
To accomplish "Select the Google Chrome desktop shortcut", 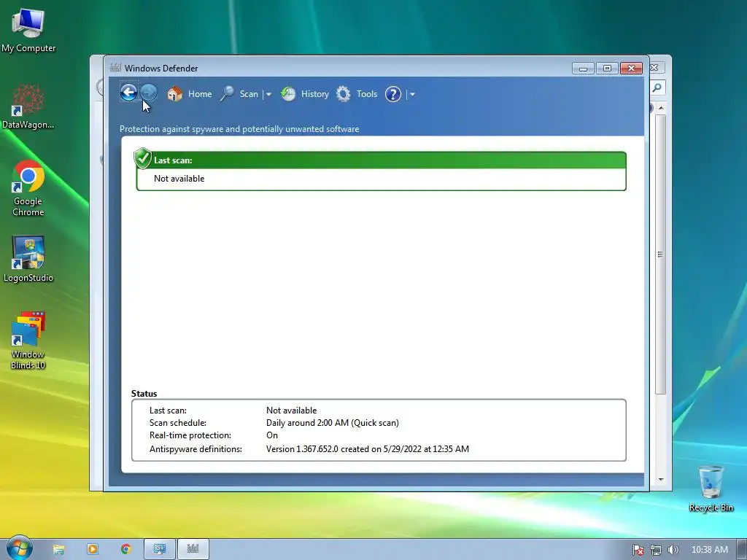I will click(x=28, y=189).
